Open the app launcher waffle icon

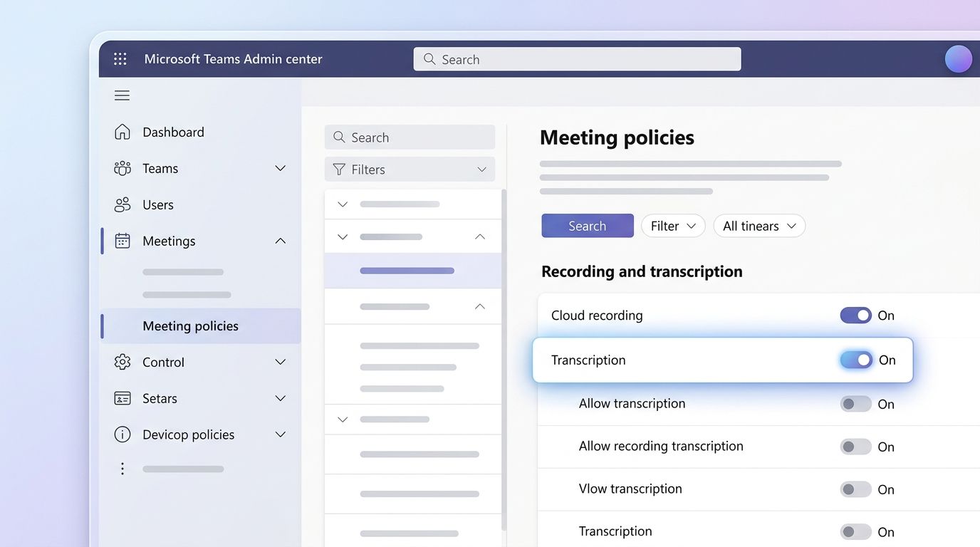pyautogui.click(x=120, y=59)
